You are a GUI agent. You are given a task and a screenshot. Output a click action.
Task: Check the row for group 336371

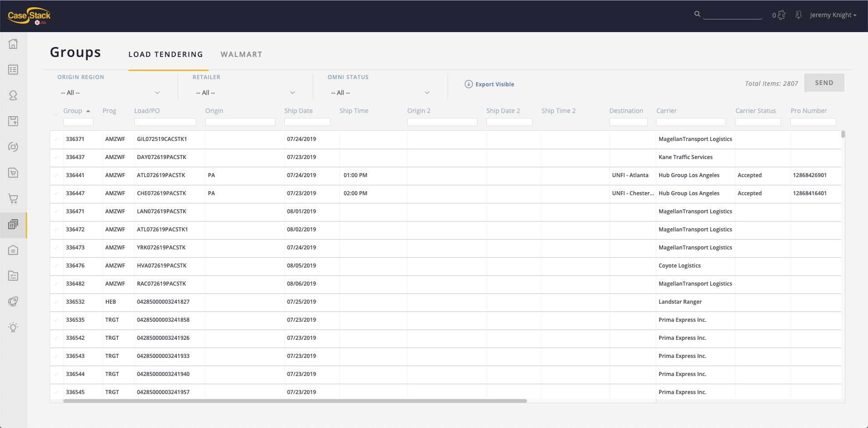(x=56, y=139)
